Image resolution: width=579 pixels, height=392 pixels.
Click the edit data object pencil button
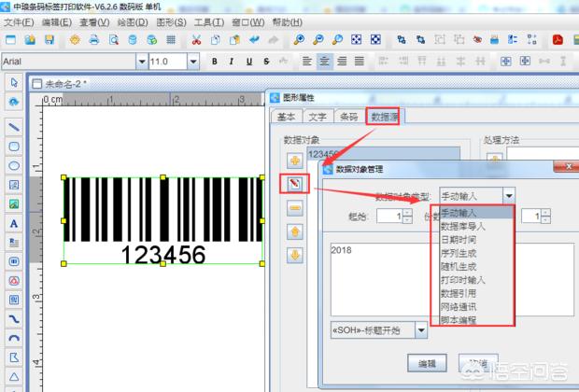[295, 184]
